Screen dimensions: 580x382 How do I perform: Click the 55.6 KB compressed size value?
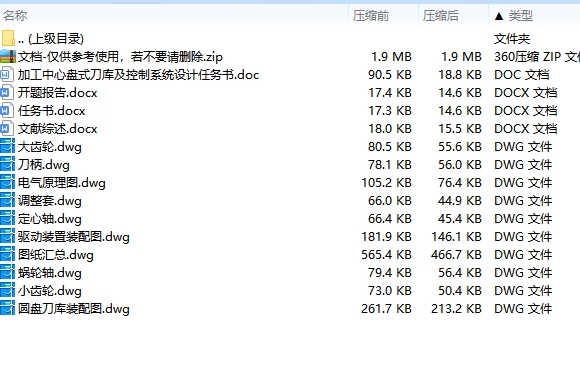(x=460, y=147)
